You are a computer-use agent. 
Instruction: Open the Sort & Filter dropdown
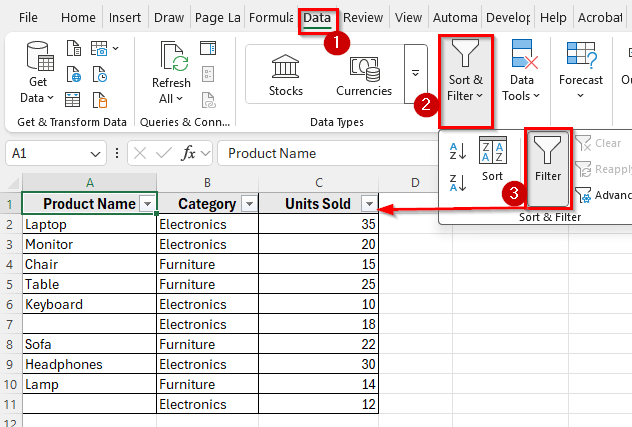(x=466, y=80)
